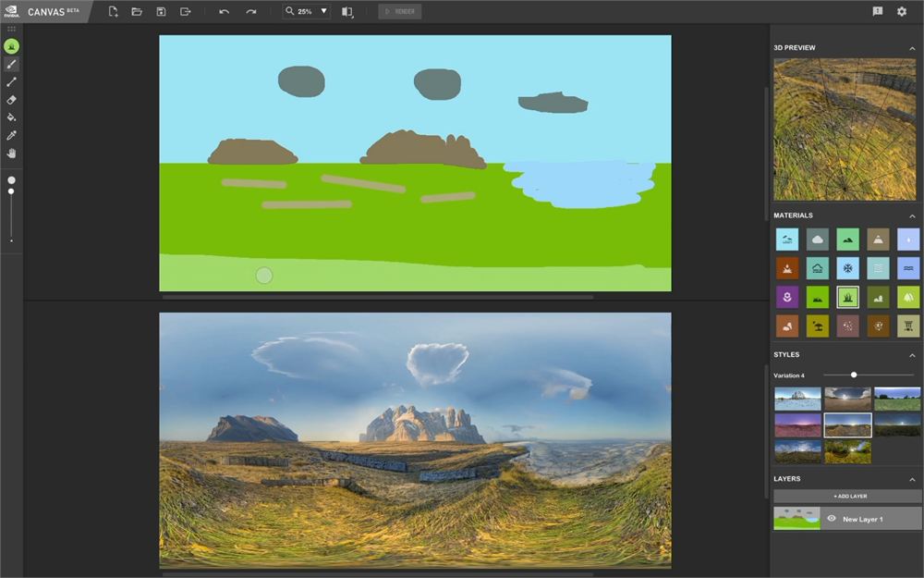The image size is (924, 578).
Task: Pick the purple flower material swatch
Action: 787,297
